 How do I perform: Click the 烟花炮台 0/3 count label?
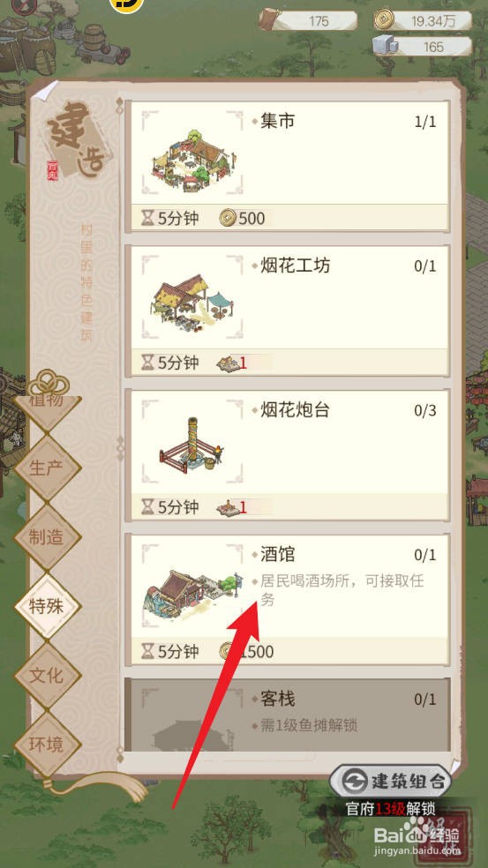tap(424, 411)
